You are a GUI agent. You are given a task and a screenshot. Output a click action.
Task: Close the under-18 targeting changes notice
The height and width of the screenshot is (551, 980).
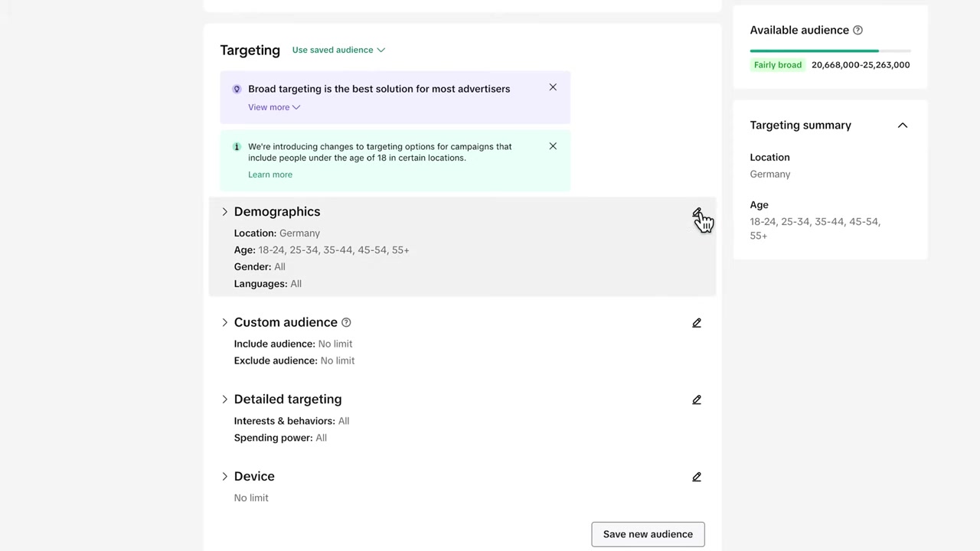pyautogui.click(x=553, y=146)
